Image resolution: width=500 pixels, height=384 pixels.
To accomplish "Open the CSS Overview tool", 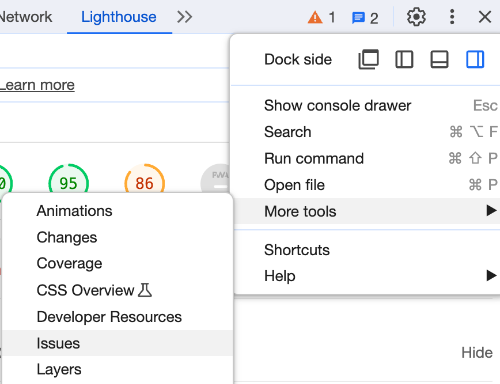I will pyautogui.click(x=117, y=290).
